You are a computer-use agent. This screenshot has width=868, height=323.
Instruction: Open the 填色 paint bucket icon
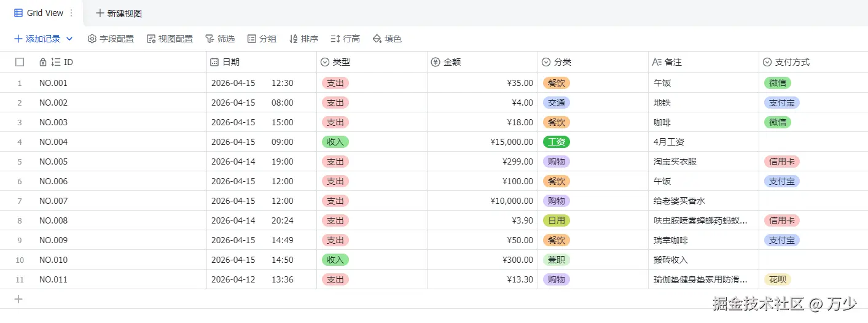coord(377,39)
